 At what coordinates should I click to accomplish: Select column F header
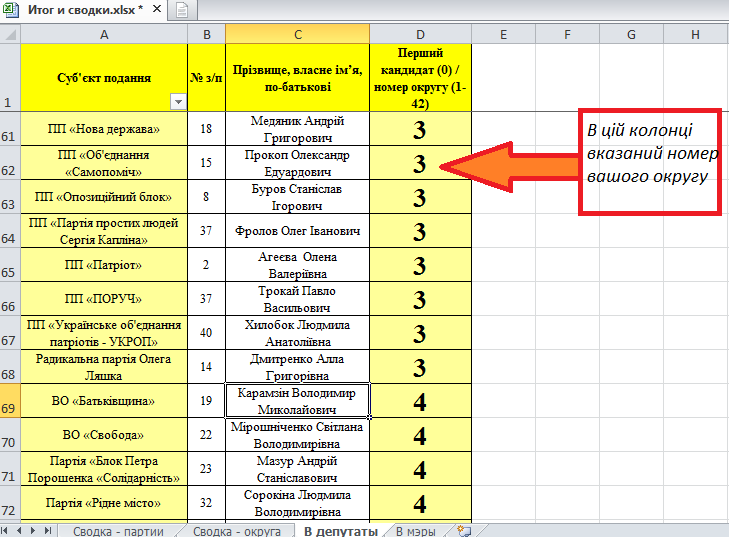(x=567, y=34)
